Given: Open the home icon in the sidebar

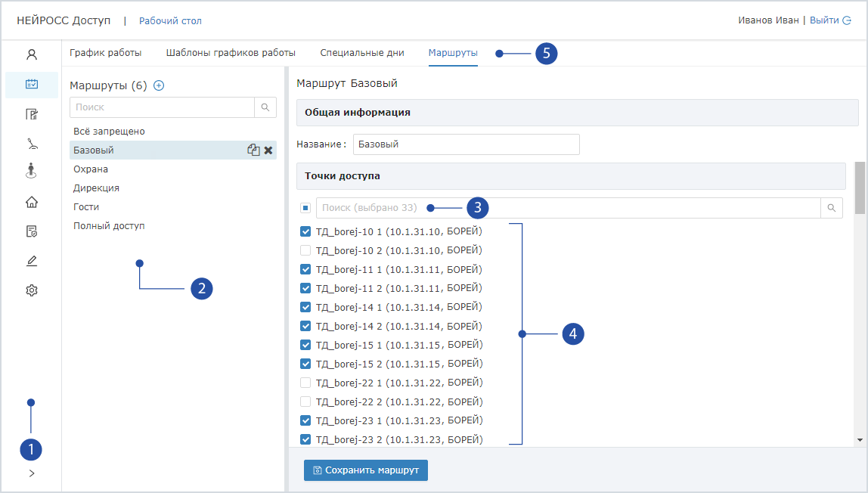Looking at the screenshot, I should click(x=32, y=202).
